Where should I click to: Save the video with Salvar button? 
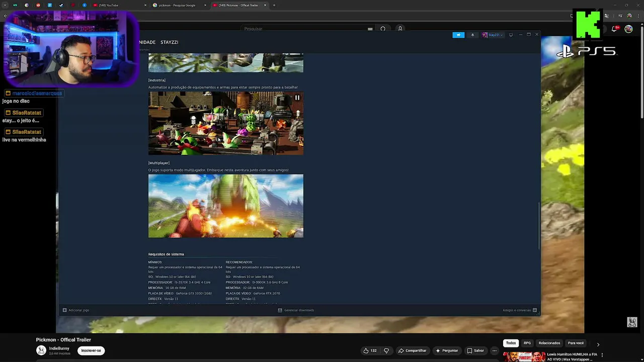coord(475,350)
